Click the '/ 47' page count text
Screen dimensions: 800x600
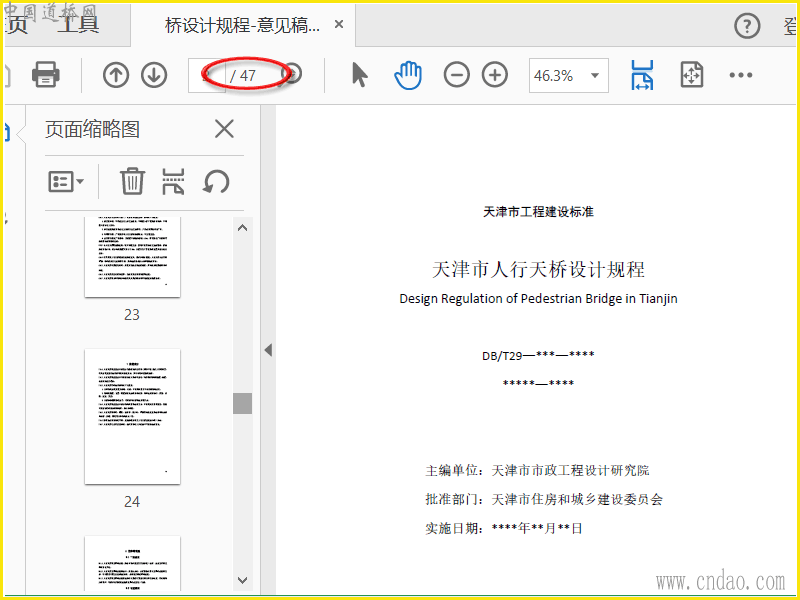coord(243,76)
